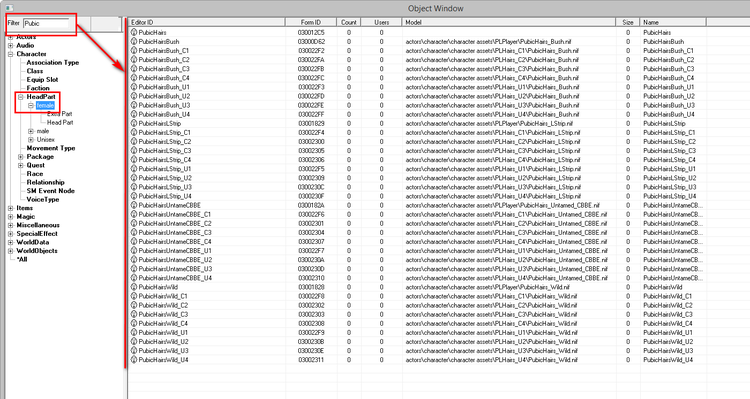Click icon beside PubicHairsLStrip_U2

click(134, 178)
